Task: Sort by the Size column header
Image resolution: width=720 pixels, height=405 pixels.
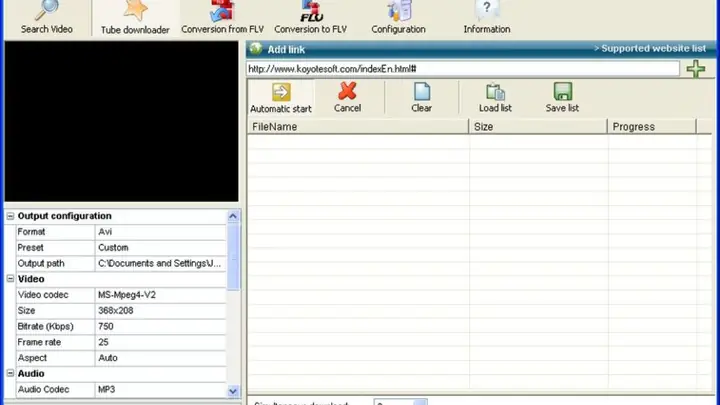Action: 538,127
